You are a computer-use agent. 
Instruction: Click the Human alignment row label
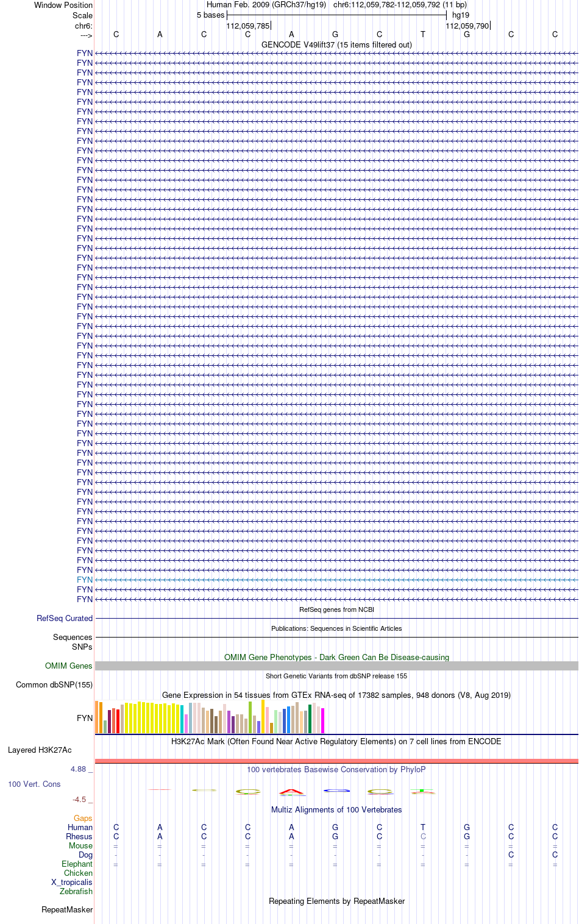click(80, 827)
